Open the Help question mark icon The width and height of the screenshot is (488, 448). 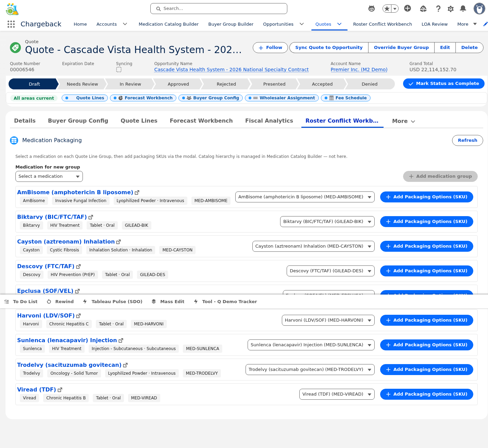click(x=438, y=9)
